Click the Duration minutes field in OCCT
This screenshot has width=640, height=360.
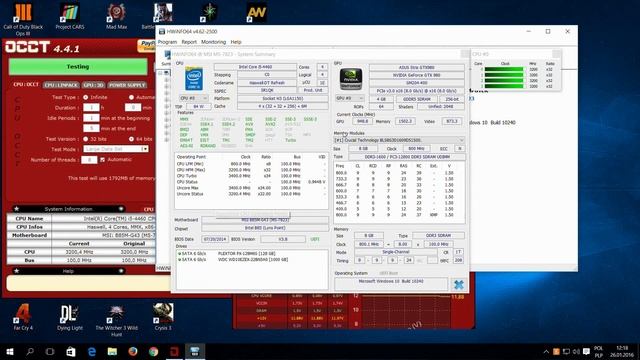pyautogui.click(x=133, y=108)
